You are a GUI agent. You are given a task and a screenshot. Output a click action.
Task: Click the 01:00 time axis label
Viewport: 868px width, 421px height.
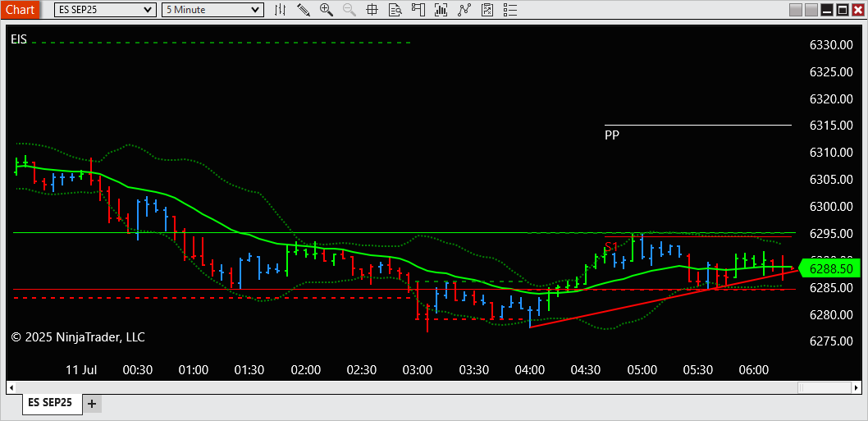point(193,369)
